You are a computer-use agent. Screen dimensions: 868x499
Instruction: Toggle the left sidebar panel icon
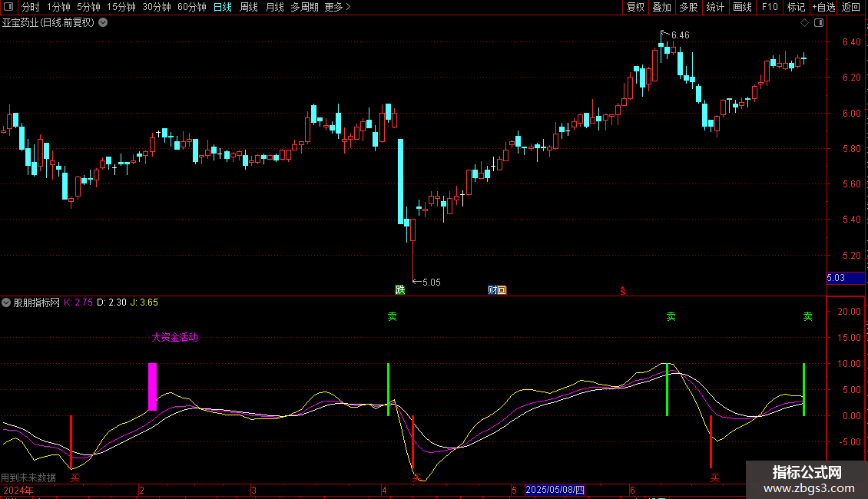(x=8, y=7)
